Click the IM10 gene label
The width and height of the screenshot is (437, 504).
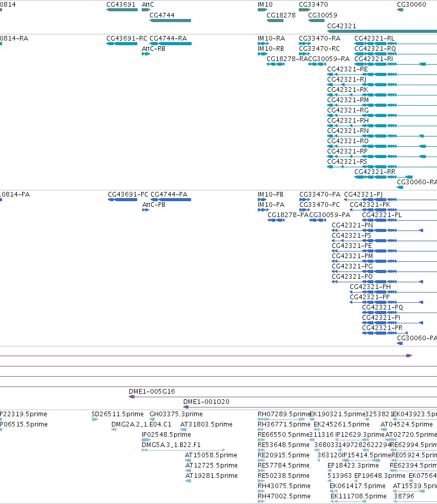click(x=265, y=5)
